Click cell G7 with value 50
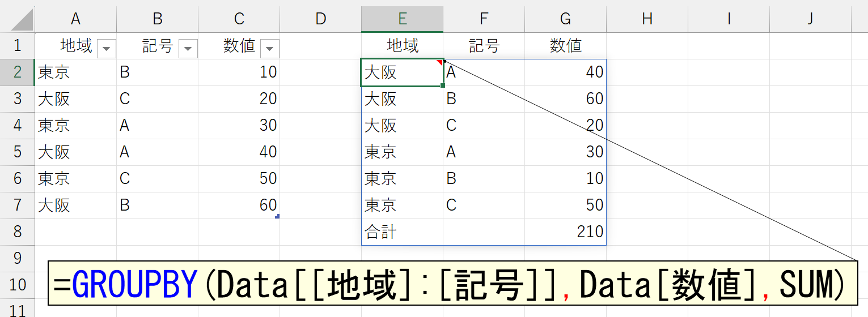 pyautogui.click(x=566, y=205)
